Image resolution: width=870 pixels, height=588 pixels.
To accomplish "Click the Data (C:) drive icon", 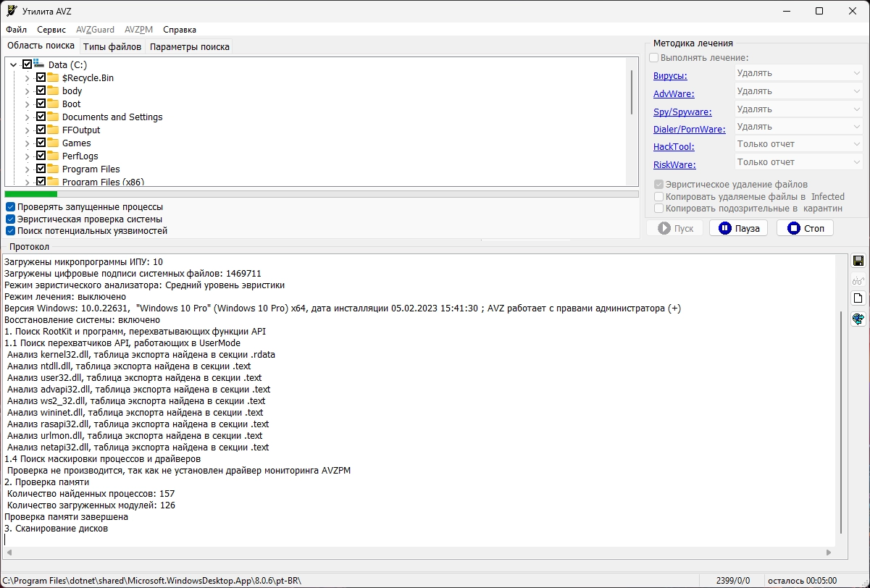I will click(x=39, y=64).
